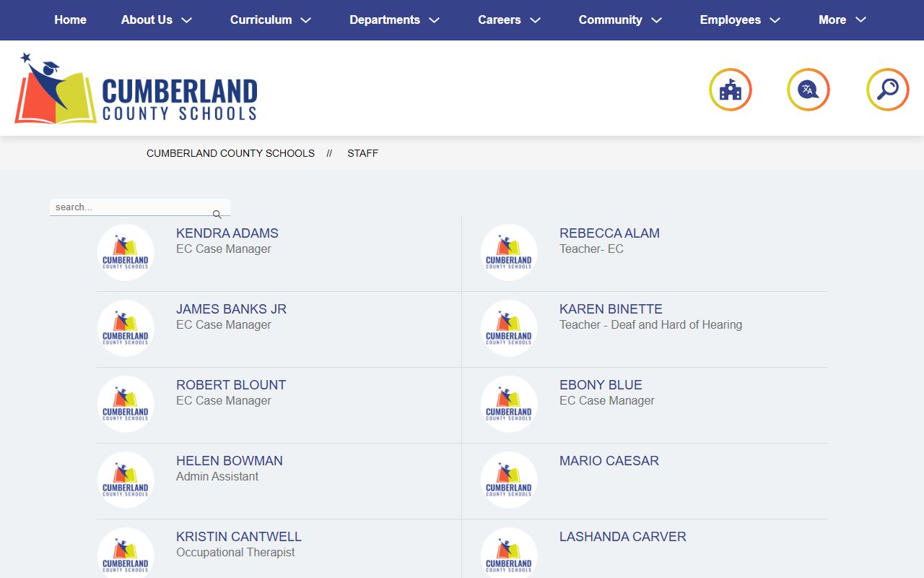Open Kendra Adams profile picture

click(x=126, y=252)
